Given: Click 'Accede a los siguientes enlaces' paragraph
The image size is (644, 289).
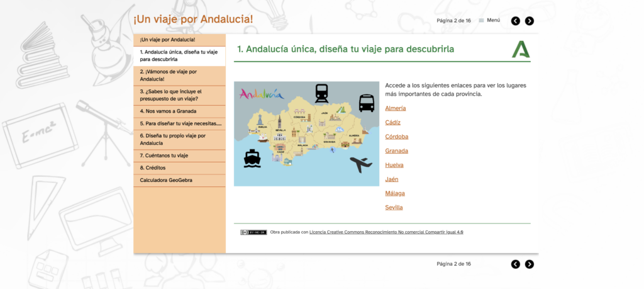Looking at the screenshot, I should [456, 89].
